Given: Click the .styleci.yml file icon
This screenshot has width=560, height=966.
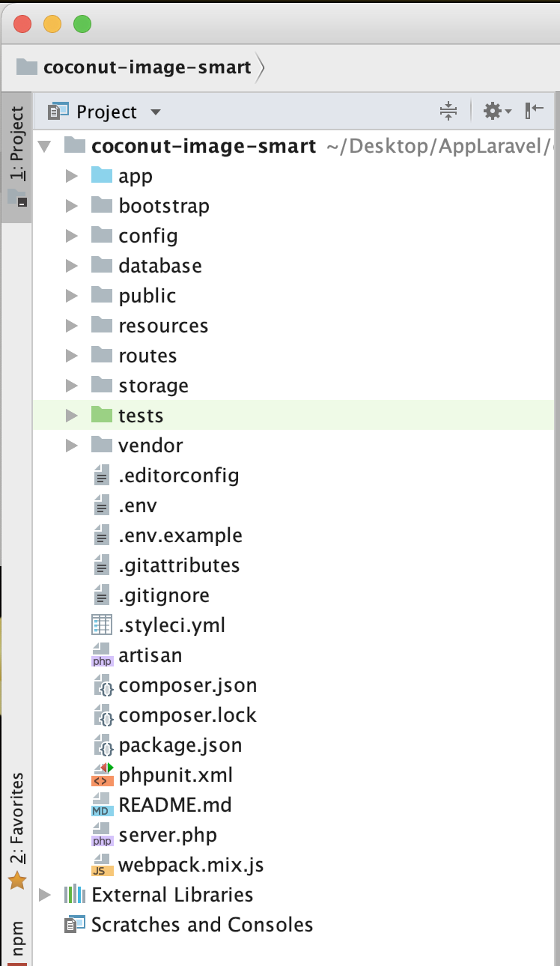Looking at the screenshot, I should 101,625.
